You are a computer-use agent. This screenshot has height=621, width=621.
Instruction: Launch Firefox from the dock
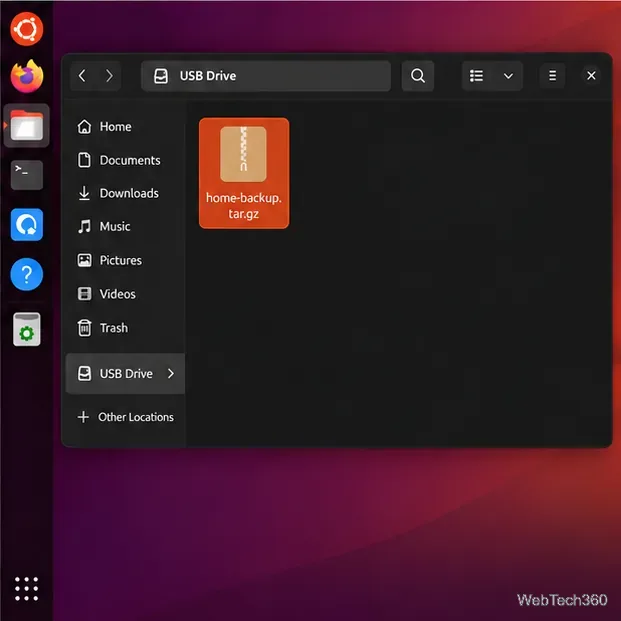click(x=27, y=76)
